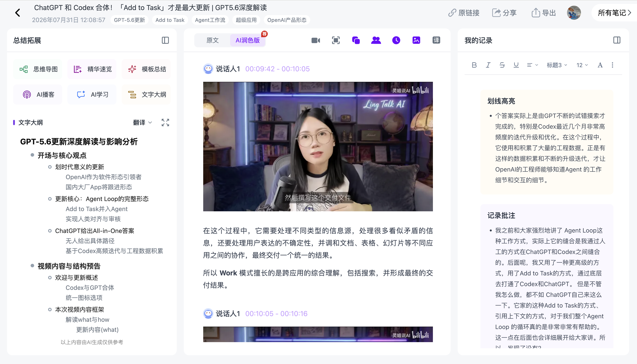Select the GPT-5.6更新 tag
The width and height of the screenshot is (637, 364).
129,20
